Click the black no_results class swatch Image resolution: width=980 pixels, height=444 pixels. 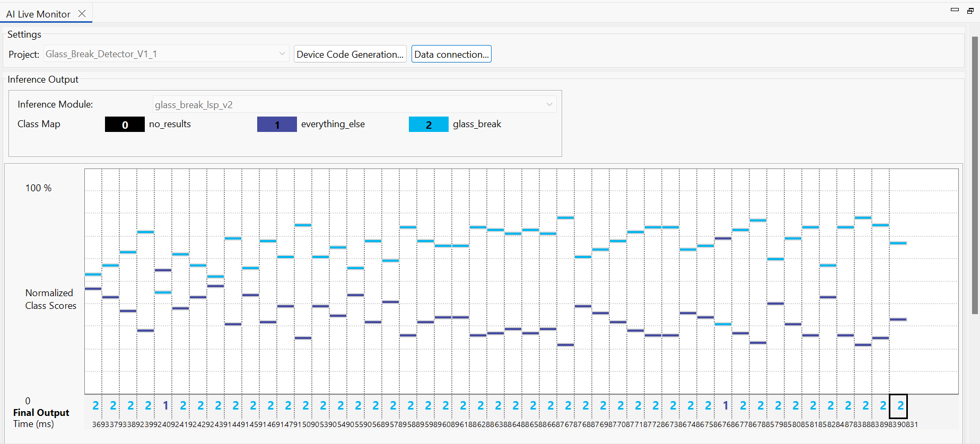point(125,125)
